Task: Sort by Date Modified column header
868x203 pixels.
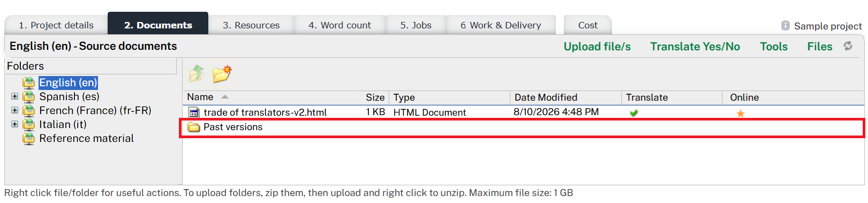Action: click(x=565, y=97)
